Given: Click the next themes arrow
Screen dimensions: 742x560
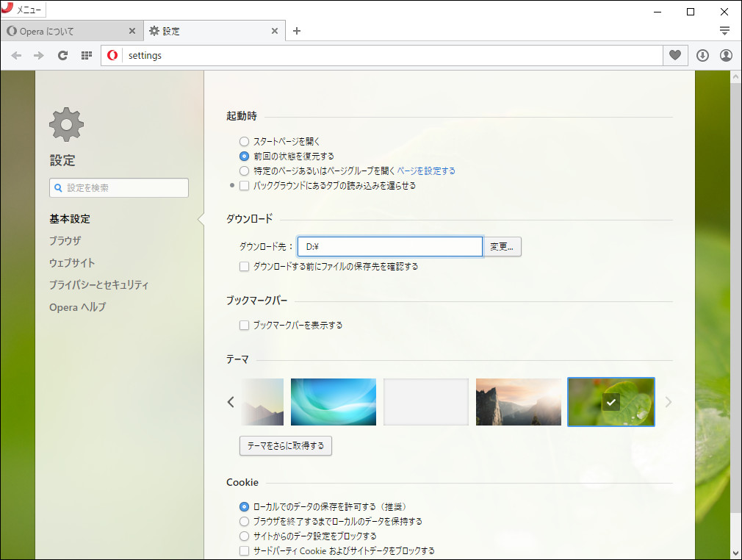Looking at the screenshot, I should tap(668, 402).
